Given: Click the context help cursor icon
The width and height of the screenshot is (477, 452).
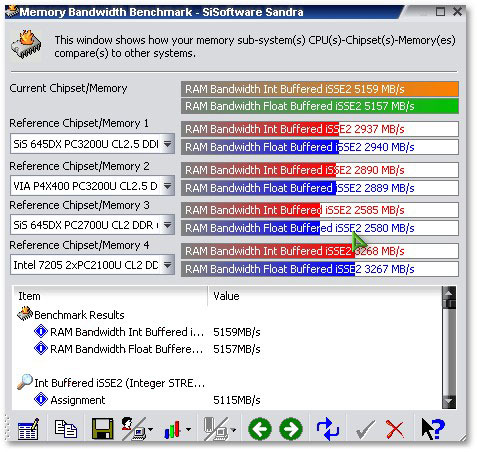Looking at the screenshot, I should (x=433, y=429).
